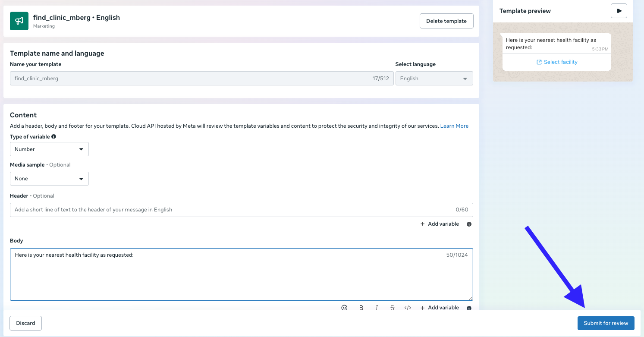Expand the Select language dropdown

tap(434, 79)
